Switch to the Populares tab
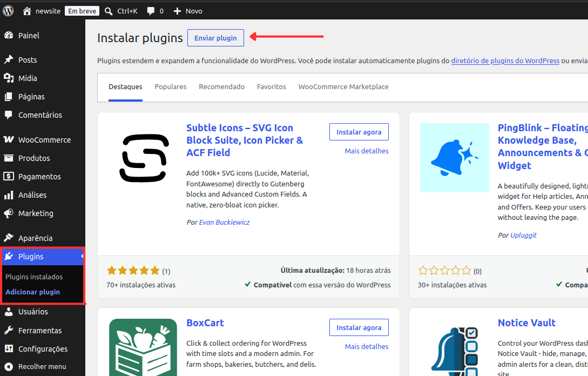The width and height of the screenshot is (588, 376). pyautogui.click(x=171, y=87)
